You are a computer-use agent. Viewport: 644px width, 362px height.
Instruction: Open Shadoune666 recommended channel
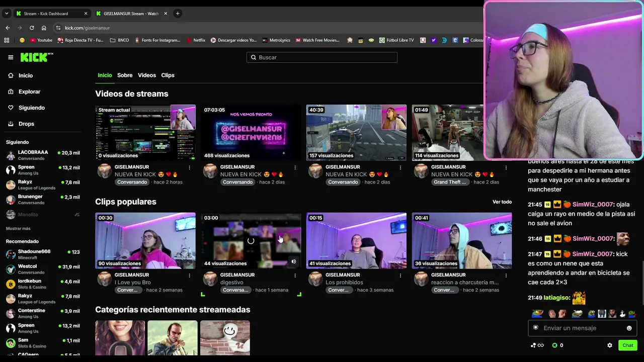(x=43, y=254)
